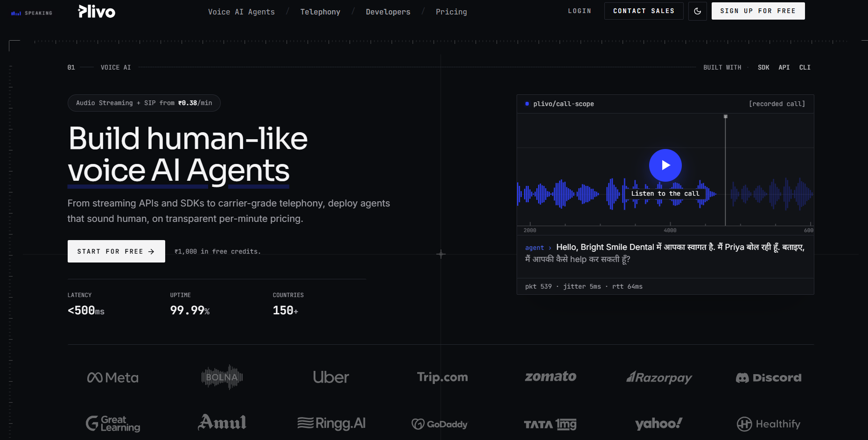Screen dimensions: 868x440
Task: Click Sign Up For Free button
Action: [758, 11]
